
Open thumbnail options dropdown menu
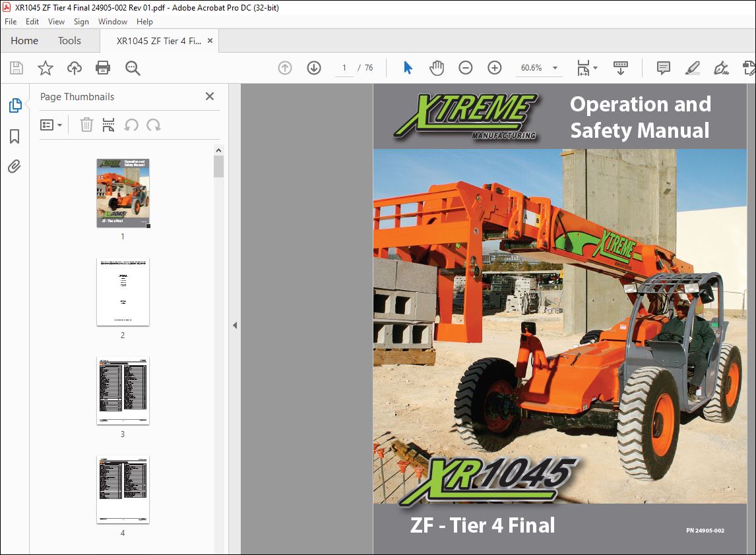[51, 125]
